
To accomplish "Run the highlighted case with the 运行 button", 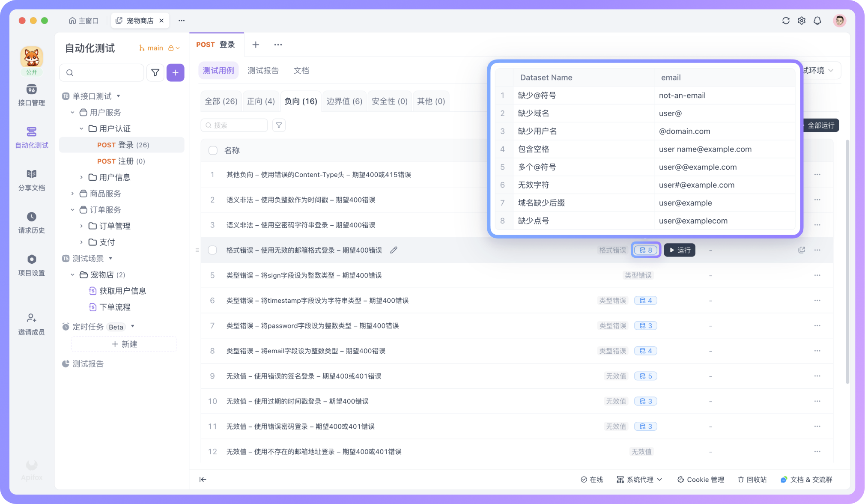I will (680, 250).
